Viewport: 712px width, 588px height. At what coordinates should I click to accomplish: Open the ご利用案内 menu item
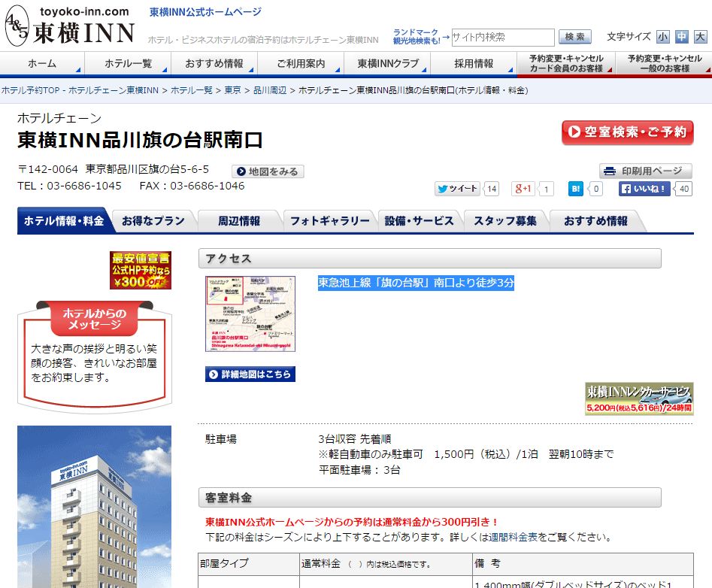(301, 64)
